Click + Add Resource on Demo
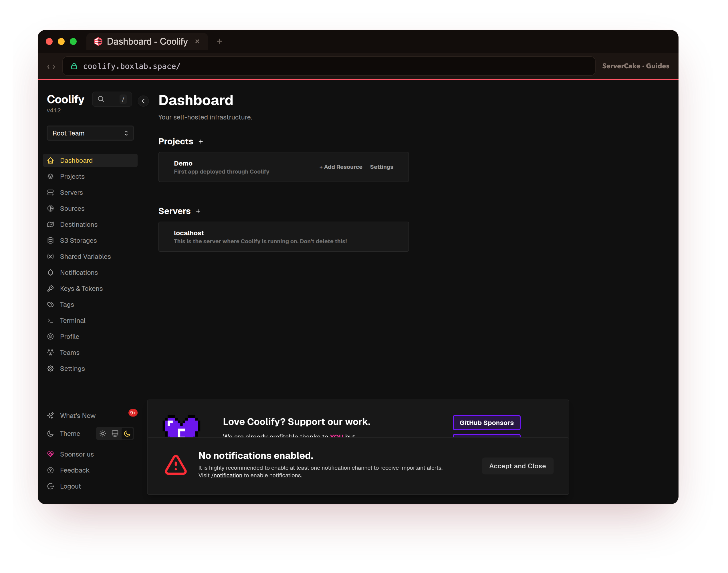Image resolution: width=728 pixels, height=573 pixels. point(341,167)
